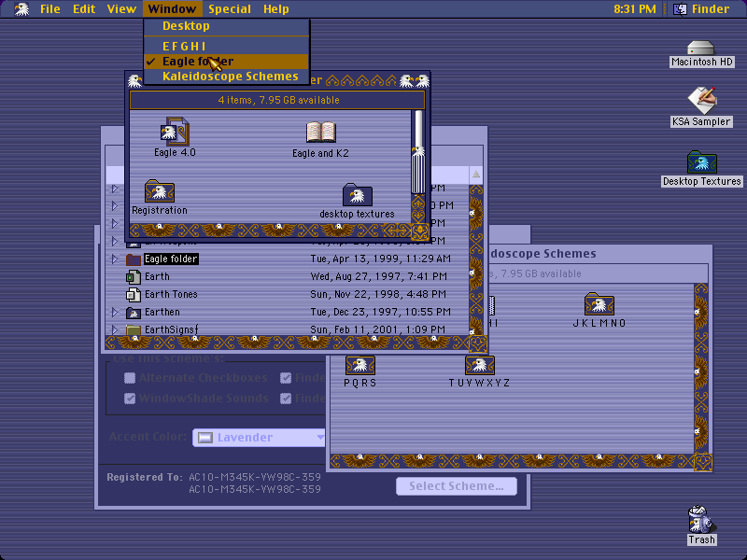This screenshot has width=747, height=560.
Task: Open the Eagle 4.0 document icon
Action: pyautogui.click(x=175, y=132)
